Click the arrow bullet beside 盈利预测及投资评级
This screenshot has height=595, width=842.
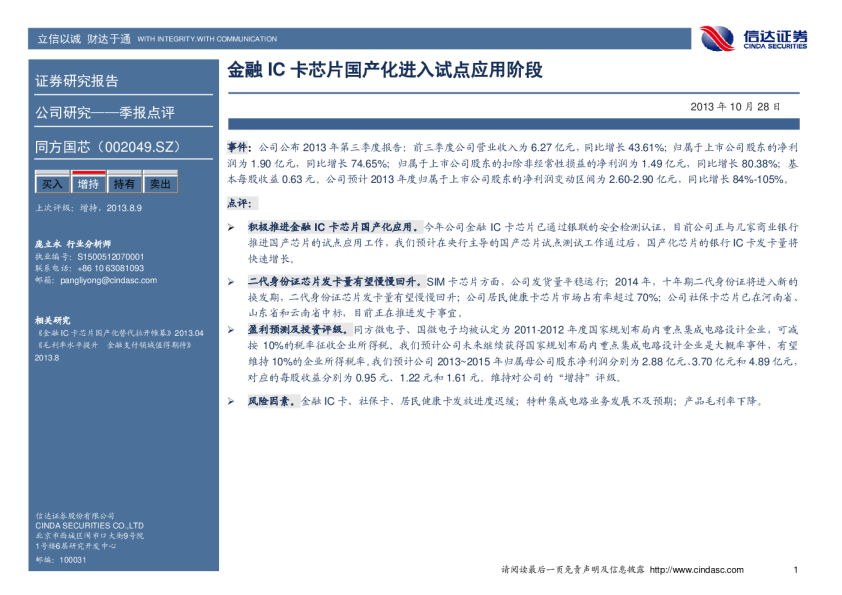231,328
